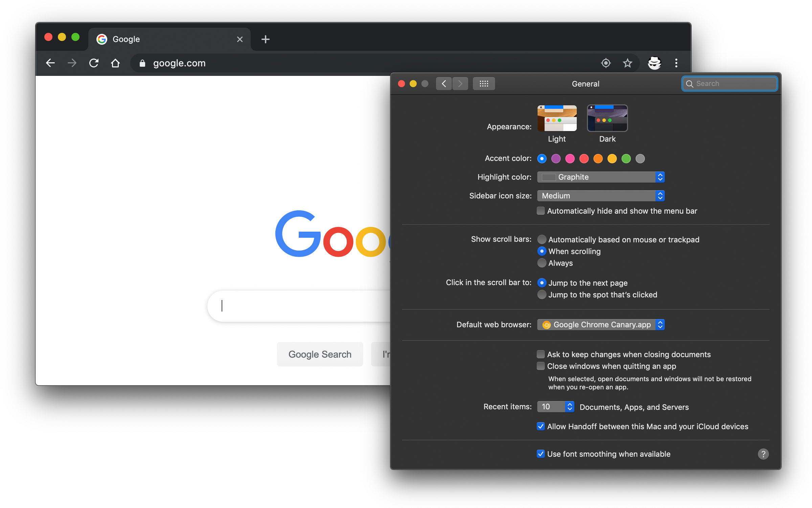Open the Default web browser dropdown
This screenshot has height=508, width=812.
click(601, 325)
